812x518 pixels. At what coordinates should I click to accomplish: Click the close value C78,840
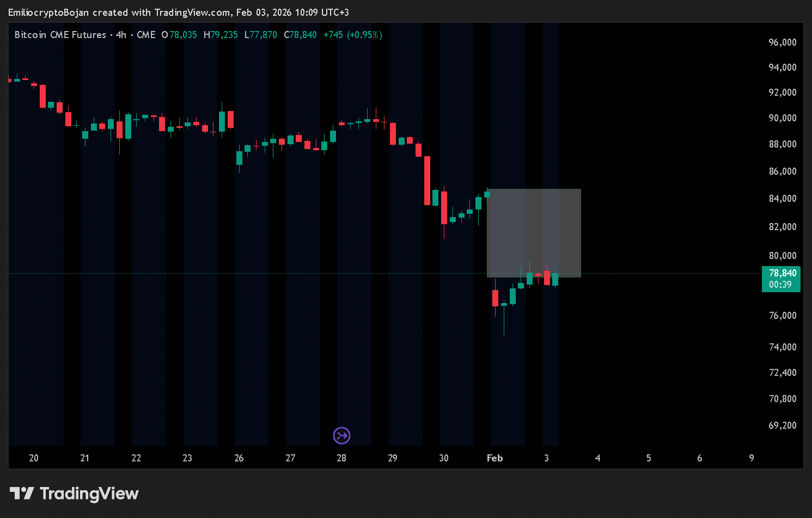click(x=300, y=35)
